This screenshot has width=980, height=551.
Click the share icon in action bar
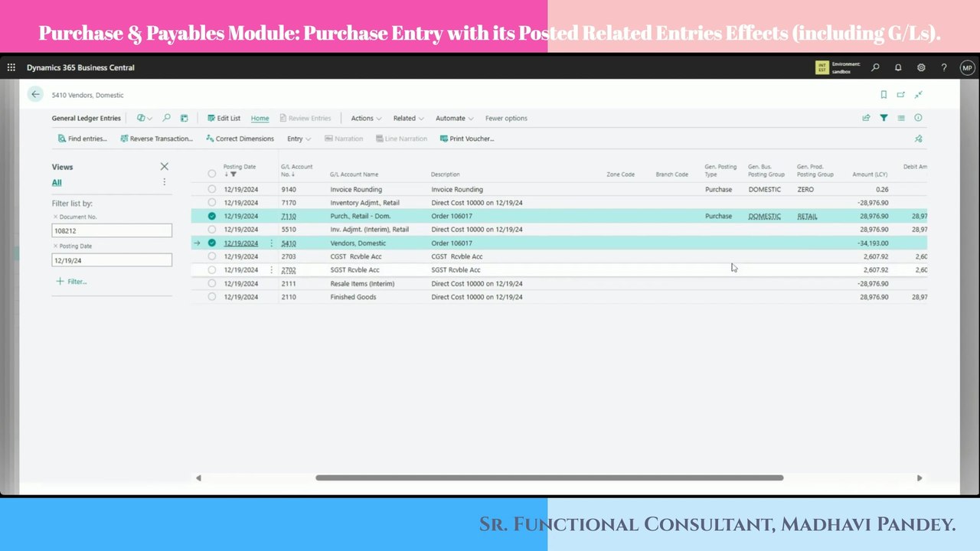(866, 118)
